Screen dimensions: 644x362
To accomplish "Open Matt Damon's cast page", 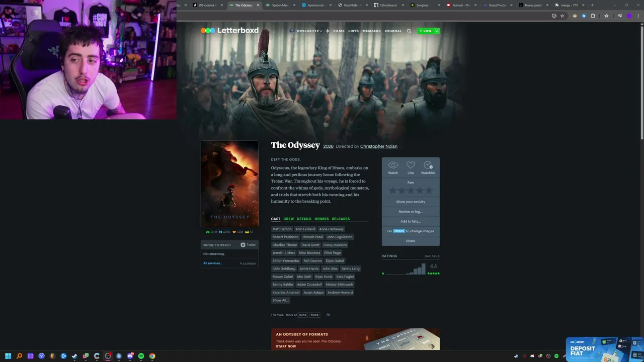I will 282,229.
